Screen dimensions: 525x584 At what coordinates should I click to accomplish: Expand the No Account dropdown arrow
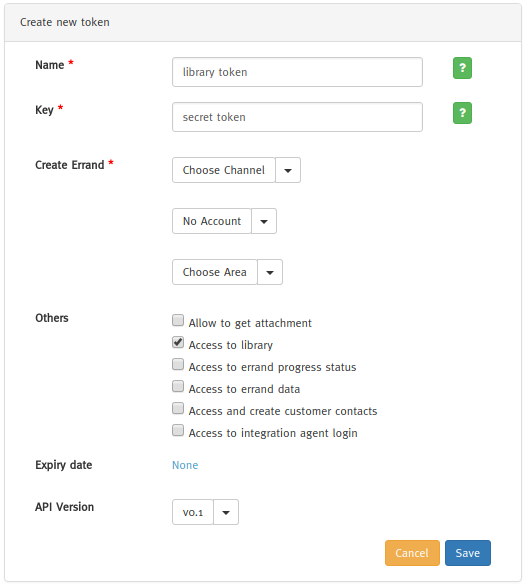264,221
